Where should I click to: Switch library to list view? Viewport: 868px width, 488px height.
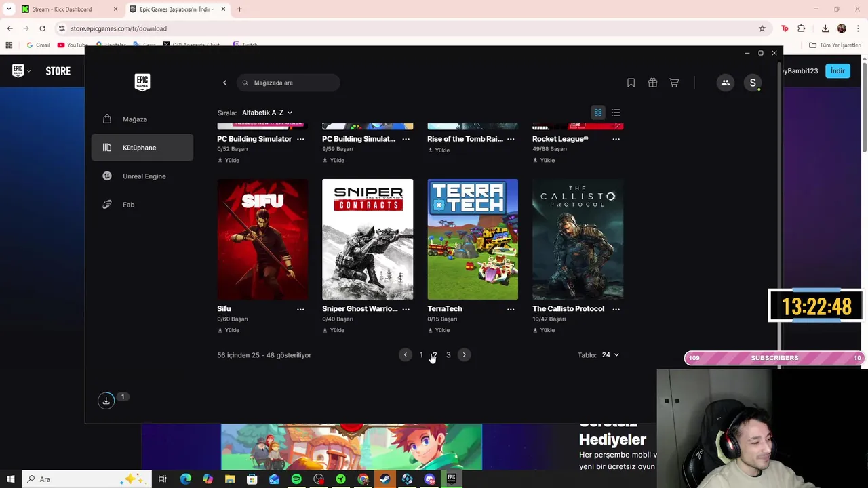616,113
